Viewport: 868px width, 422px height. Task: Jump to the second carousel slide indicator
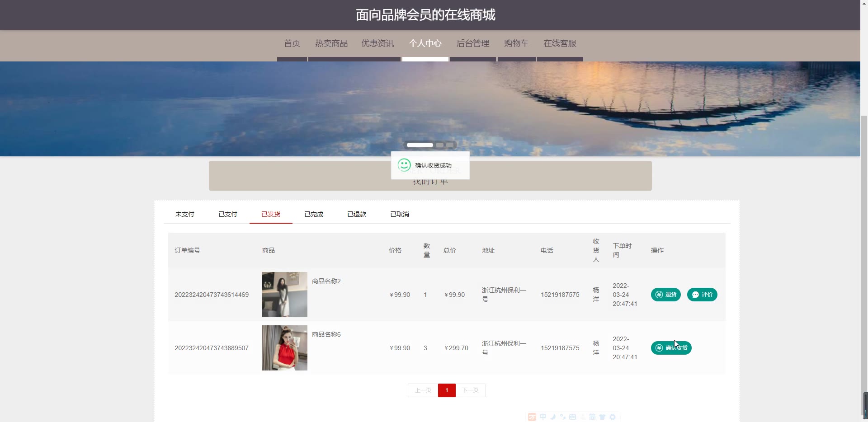tap(439, 145)
